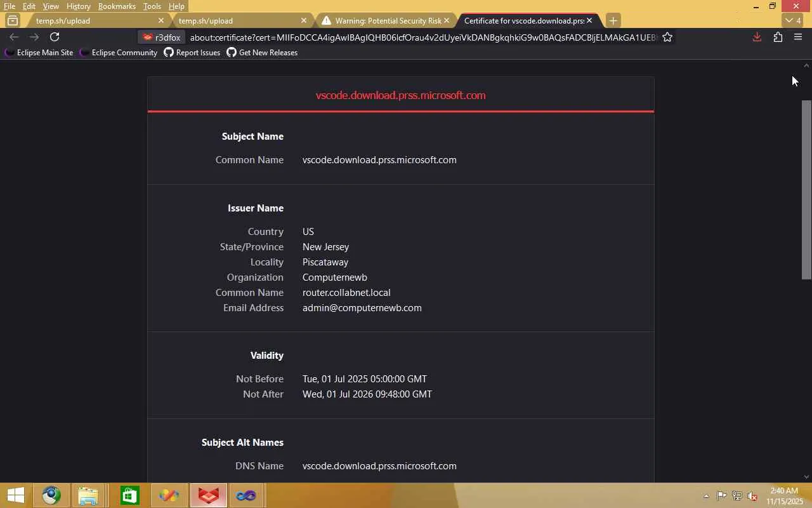812x508 pixels.
Task: Click the DNS Name value
Action: point(379,466)
